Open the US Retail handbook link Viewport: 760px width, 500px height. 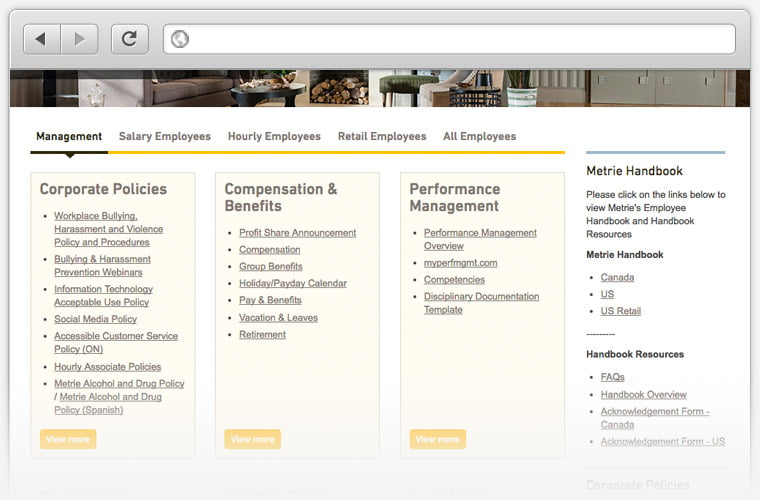(620, 311)
